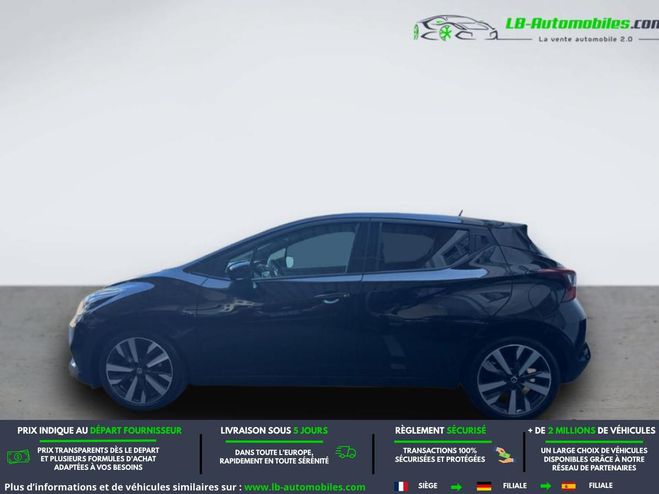Click the car's front door handle
This screenshot has height=494, width=659.
click(x=331, y=298)
